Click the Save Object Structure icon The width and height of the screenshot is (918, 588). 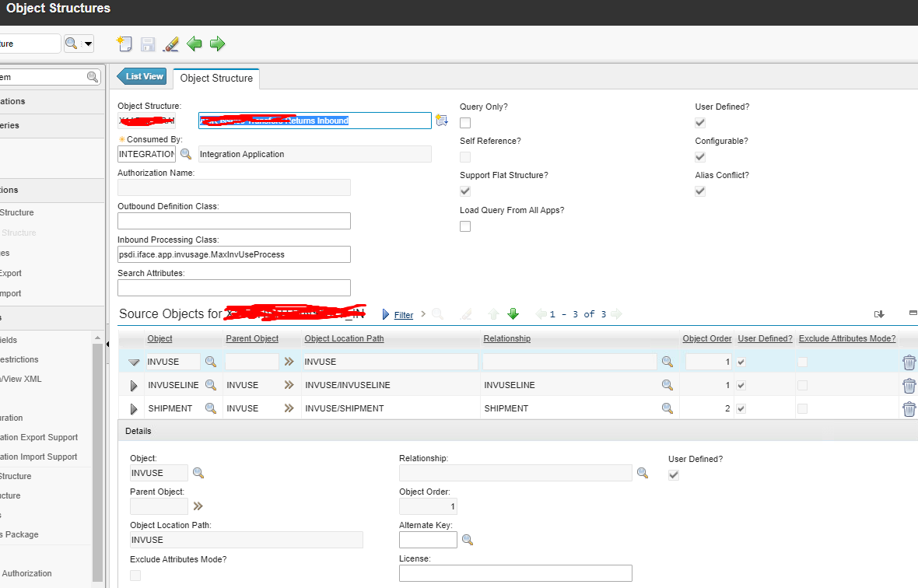(148, 44)
